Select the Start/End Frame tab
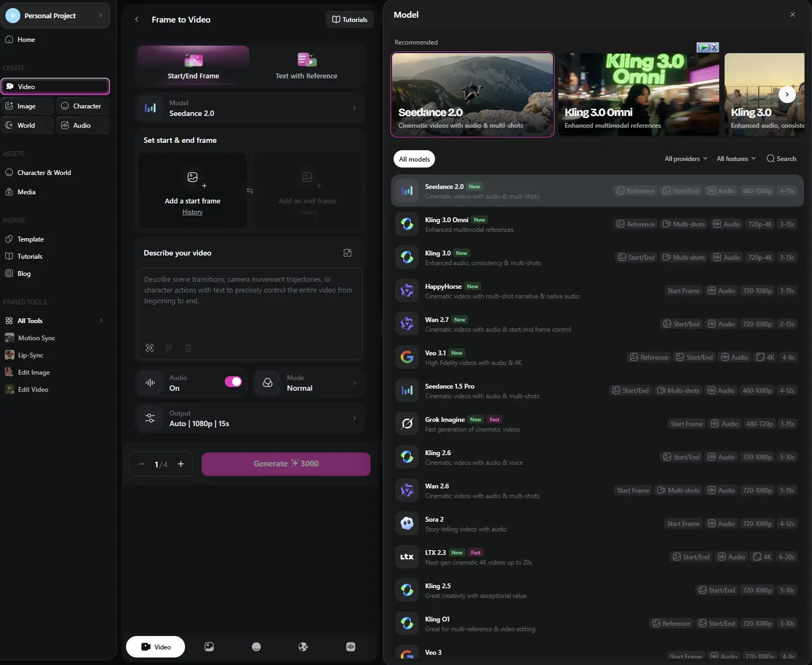This screenshot has height=665, width=812. tap(194, 66)
